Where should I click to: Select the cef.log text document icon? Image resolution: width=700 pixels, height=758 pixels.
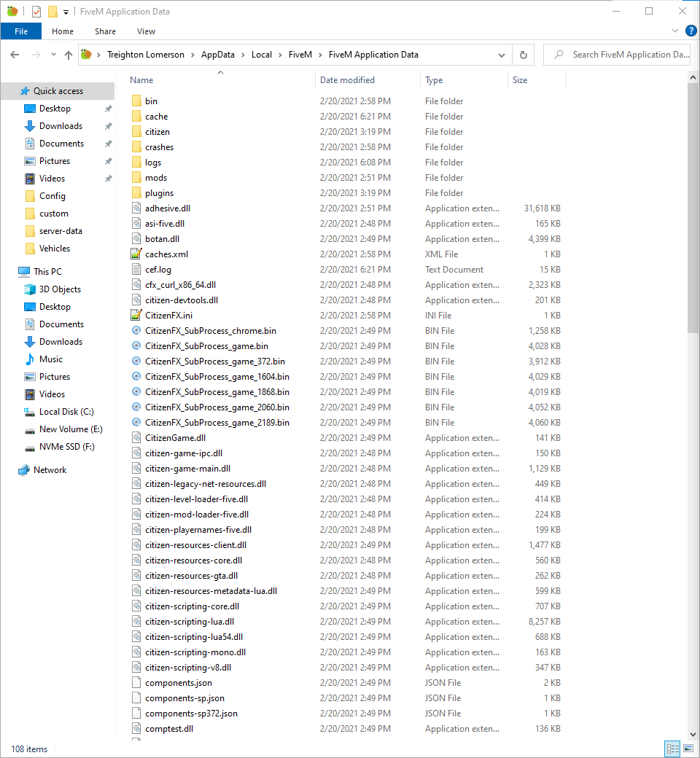pyautogui.click(x=136, y=269)
